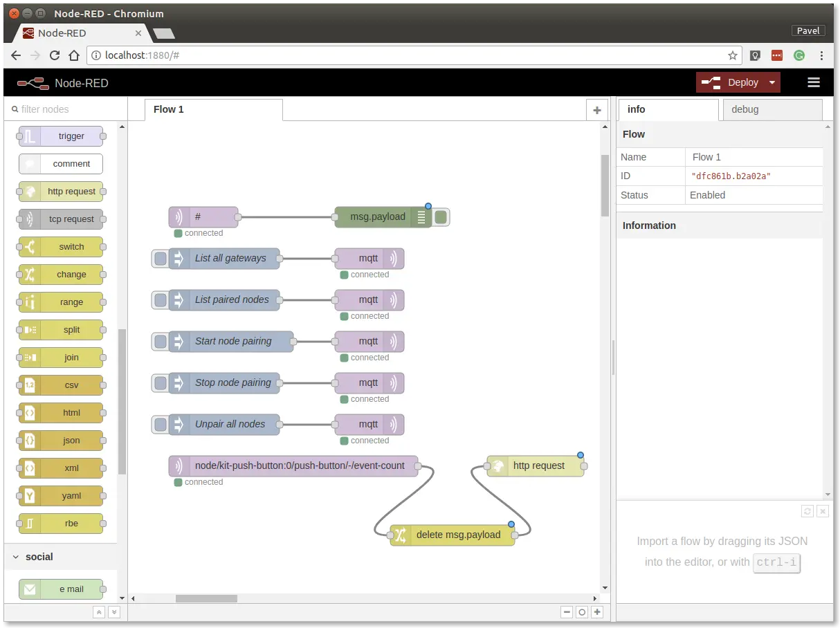Zoom out the workspace
The width and height of the screenshot is (840, 628).
(567, 612)
